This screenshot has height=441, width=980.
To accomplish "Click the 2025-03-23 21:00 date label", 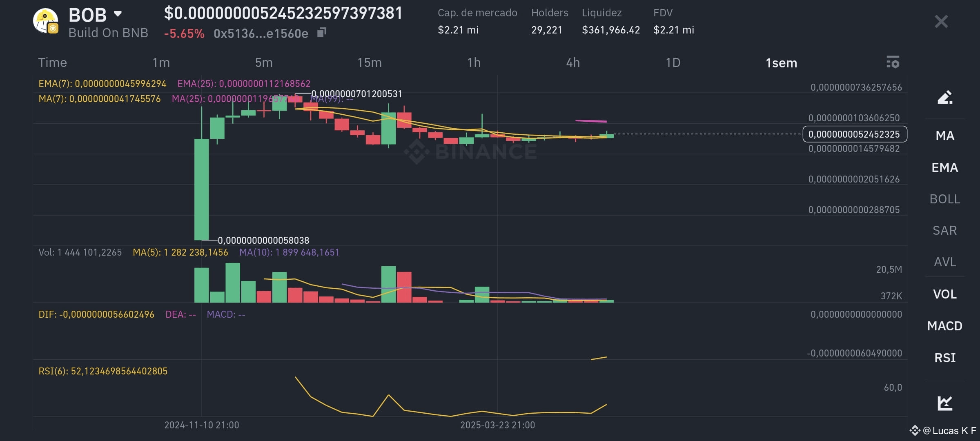I will point(497,425).
